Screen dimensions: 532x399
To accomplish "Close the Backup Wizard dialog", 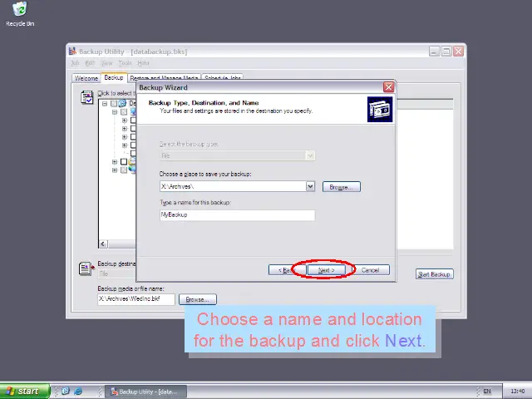I will [388, 87].
